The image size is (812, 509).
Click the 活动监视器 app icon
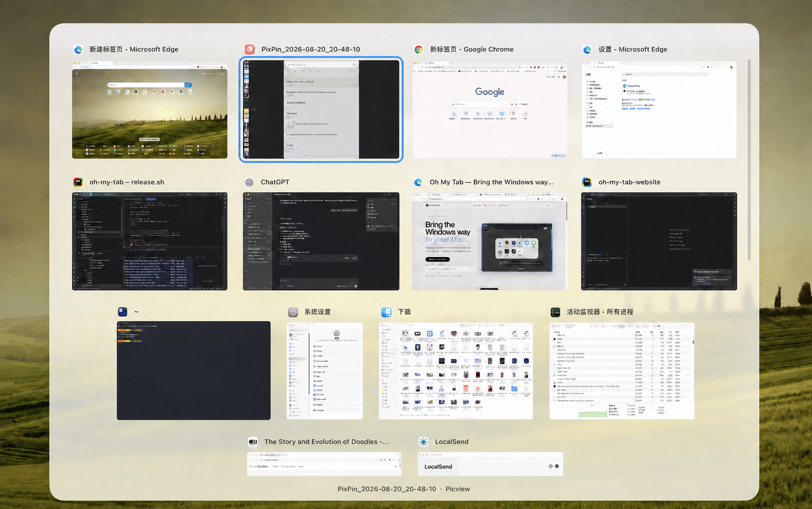click(555, 312)
